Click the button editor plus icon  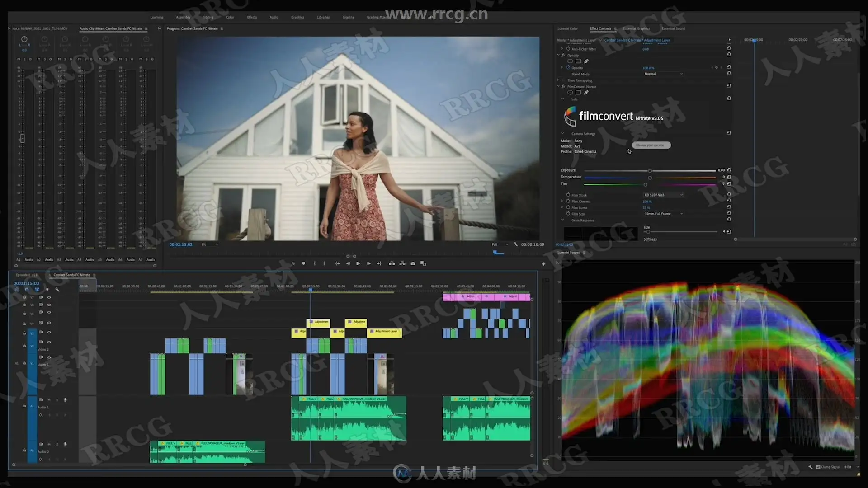tap(543, 264)
